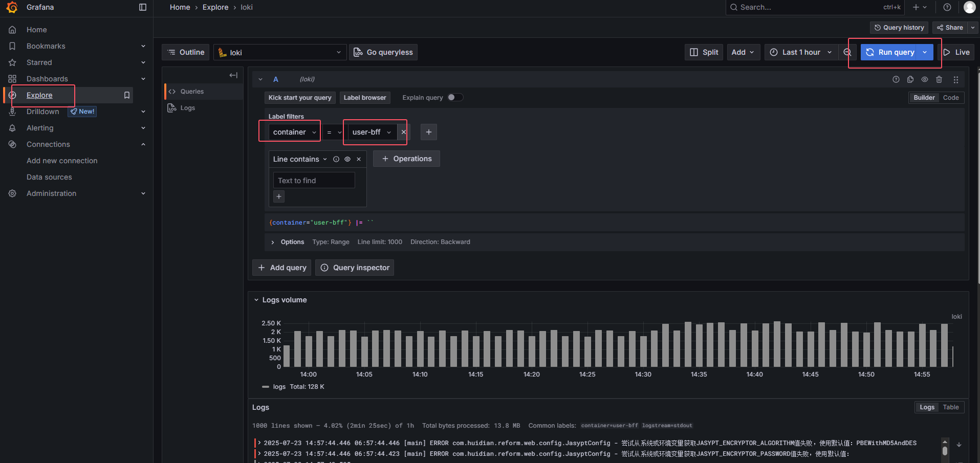Collapse query row A chevron
The image size is (980, 463).
(x=260, y=79)
